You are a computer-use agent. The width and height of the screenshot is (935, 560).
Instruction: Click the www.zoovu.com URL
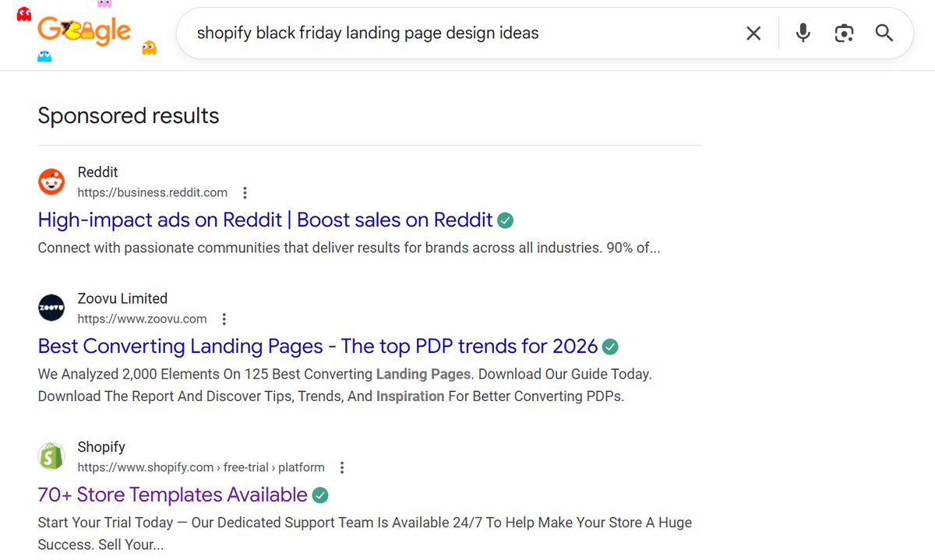pos(142,319)
